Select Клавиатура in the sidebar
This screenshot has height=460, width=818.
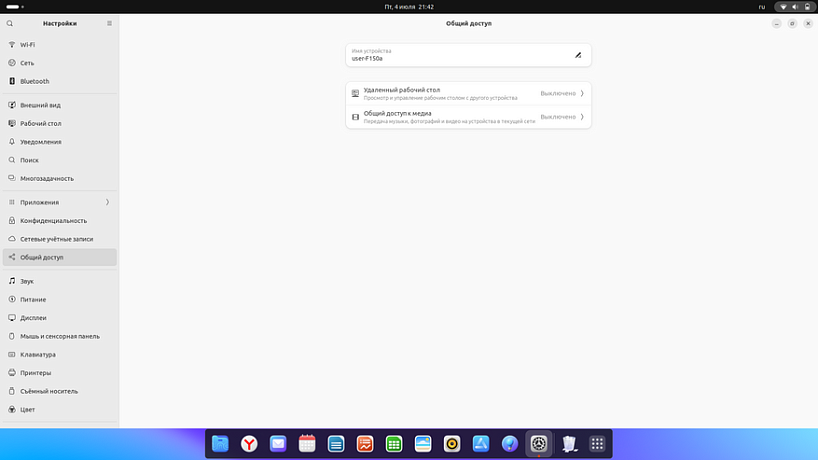click(59, 354)
